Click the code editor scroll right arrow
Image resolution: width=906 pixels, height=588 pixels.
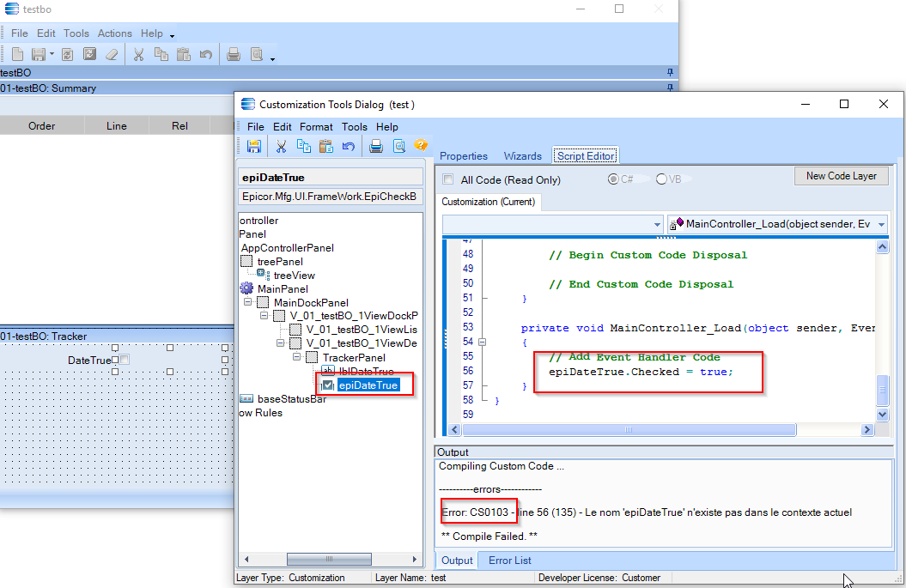(x=866, y=430)
